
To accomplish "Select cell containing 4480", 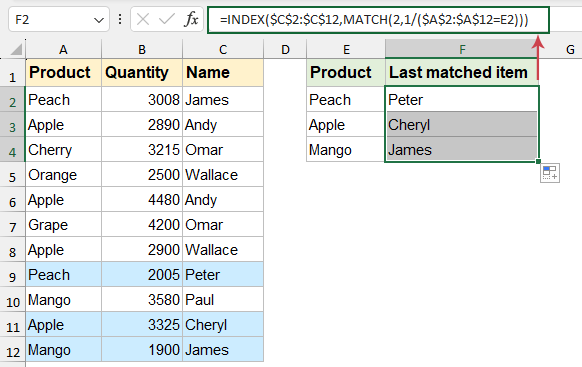I will (x=142, y=200).
